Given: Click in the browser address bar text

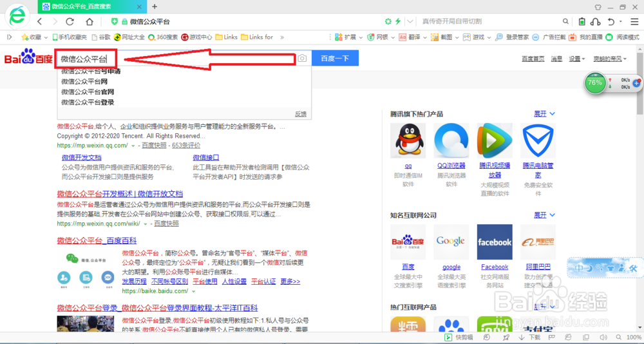Looking at the screenshot, I should 149,22.
